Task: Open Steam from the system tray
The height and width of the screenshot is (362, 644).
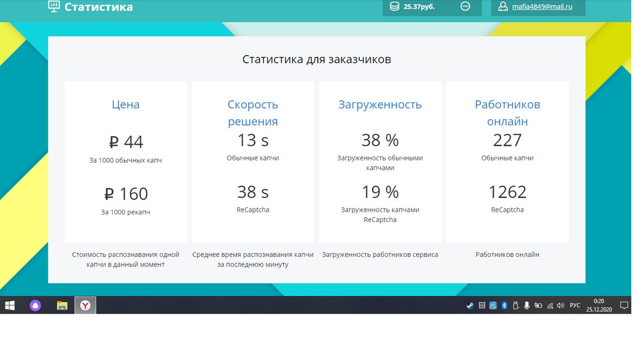Action: click(470, 305)
